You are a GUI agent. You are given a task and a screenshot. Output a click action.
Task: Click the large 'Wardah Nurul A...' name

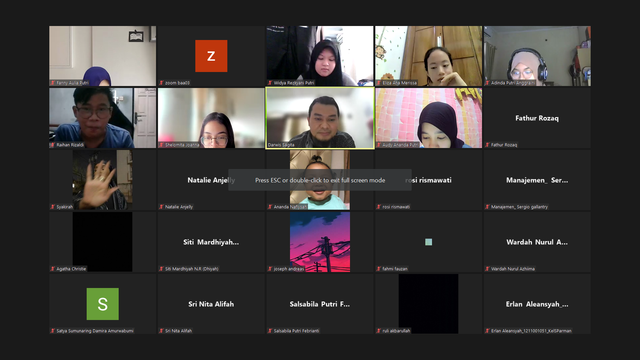[x=537, y=242]
